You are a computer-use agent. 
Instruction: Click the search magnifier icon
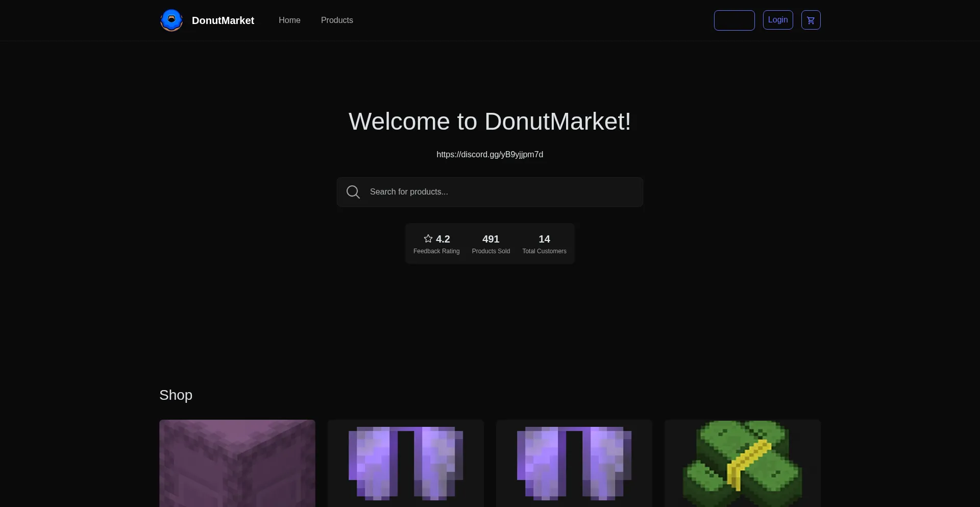(x=353, y=192)
